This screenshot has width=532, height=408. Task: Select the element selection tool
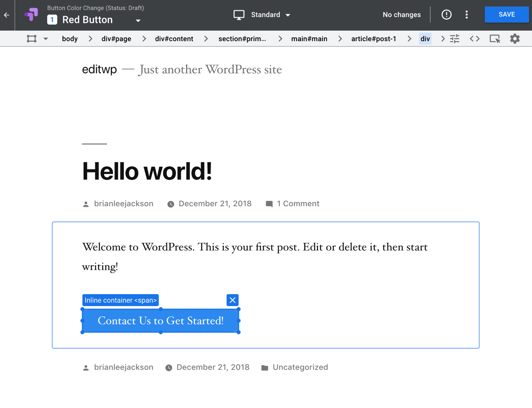coord(31,39)
